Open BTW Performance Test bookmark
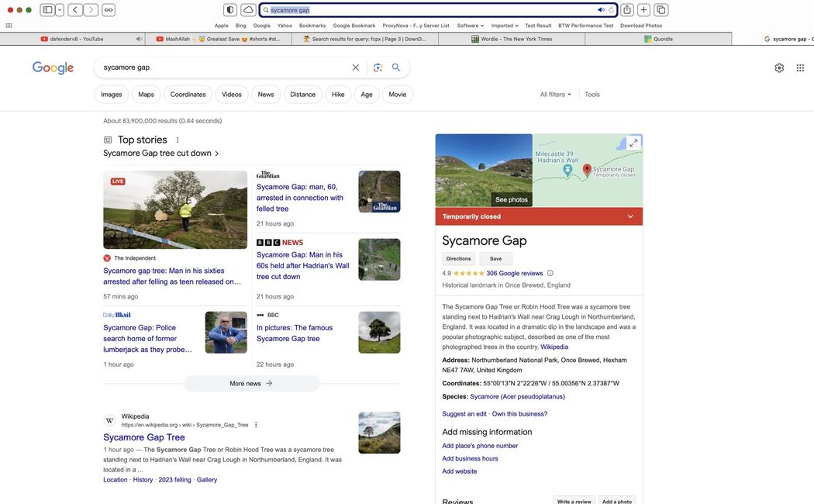Image resolution: width=814 pixels, height=504 pixels. click(585, 26)
